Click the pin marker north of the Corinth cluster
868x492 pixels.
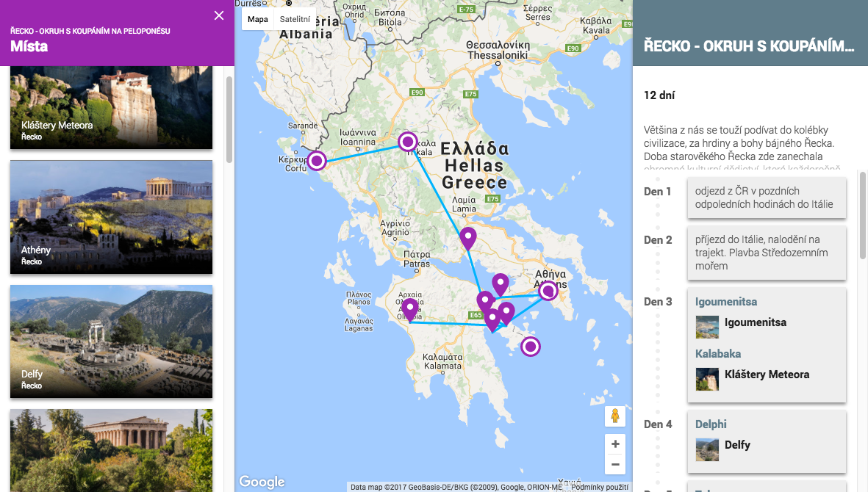point(501,284)
